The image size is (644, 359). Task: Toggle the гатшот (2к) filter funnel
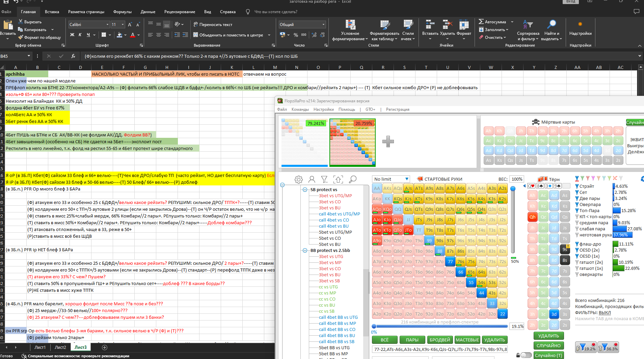click(577, 262)
